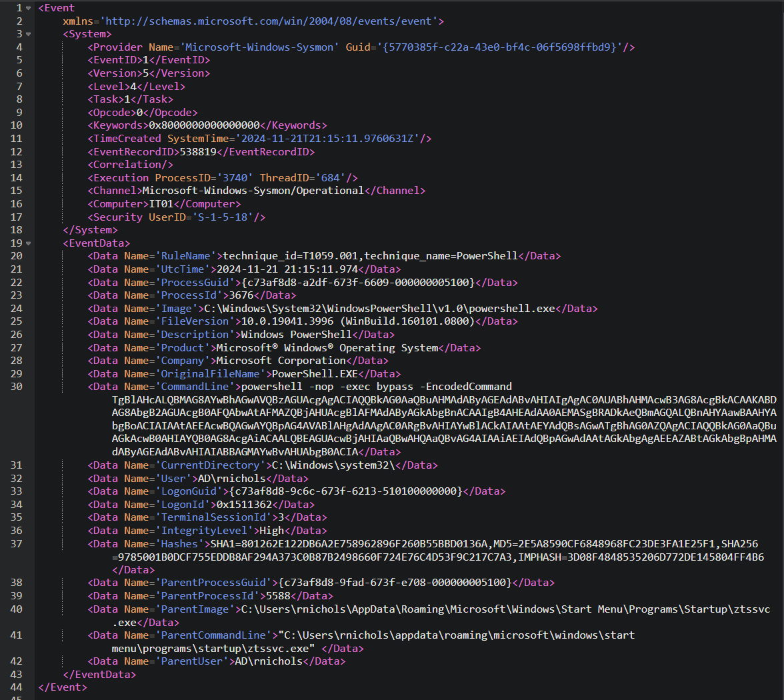Click the powershell.exe Image path
This screenshot has width=784, height=700.
click(x=379, y=309)
